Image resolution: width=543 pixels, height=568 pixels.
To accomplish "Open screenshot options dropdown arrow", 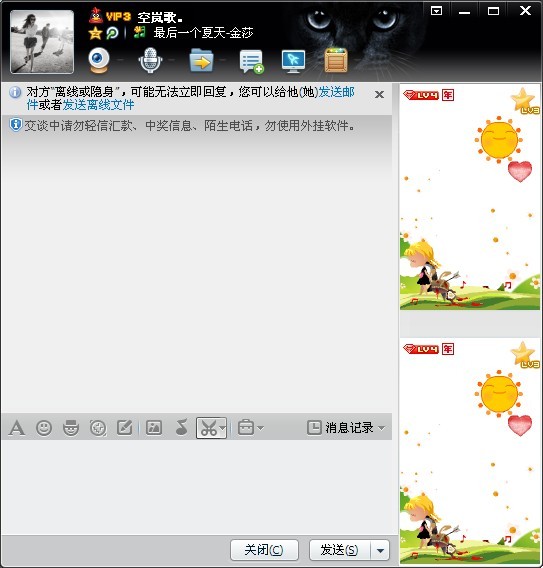I will [x=222, y=428].
